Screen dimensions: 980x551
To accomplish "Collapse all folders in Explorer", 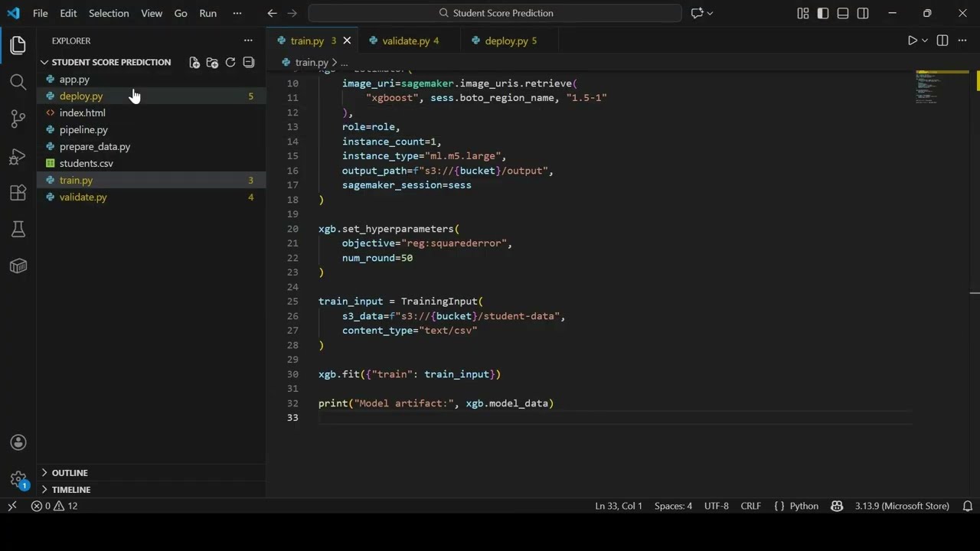I will 249,63.
